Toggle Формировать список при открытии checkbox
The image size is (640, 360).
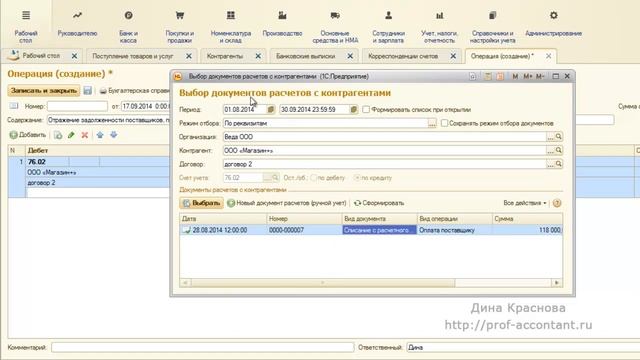pos(366,109)
